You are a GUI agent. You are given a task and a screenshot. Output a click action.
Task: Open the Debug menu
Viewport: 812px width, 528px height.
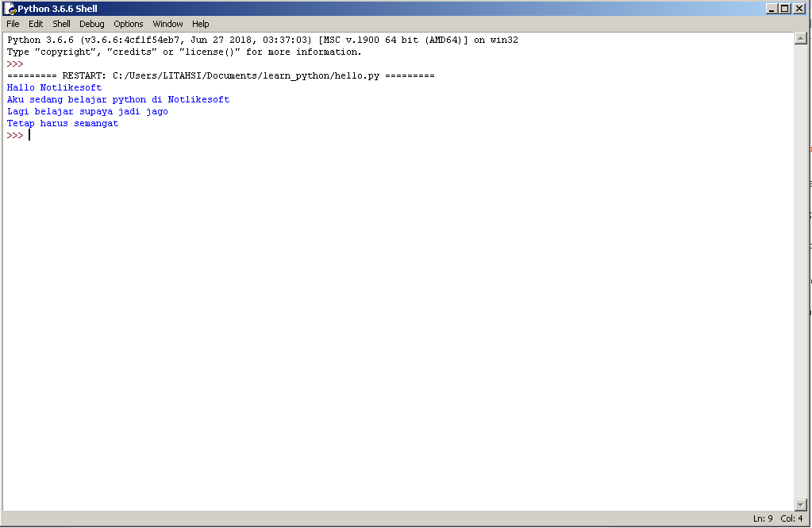91,24
